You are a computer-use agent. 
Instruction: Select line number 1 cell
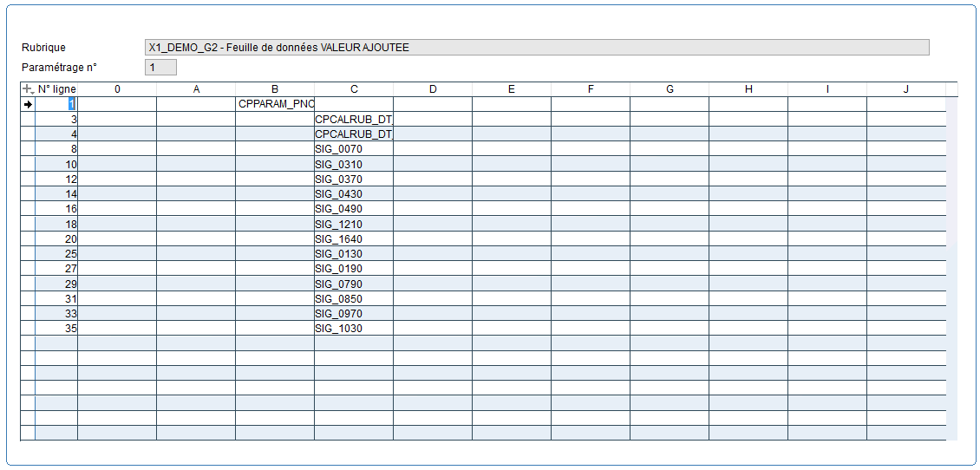[x=56, y=104]
